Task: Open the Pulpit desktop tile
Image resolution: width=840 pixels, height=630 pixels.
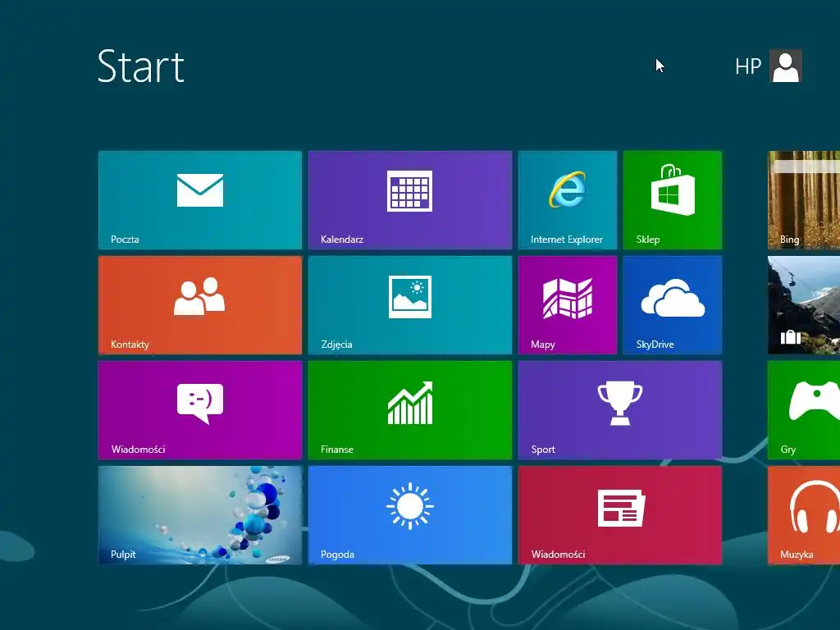Action: point(200,515)
